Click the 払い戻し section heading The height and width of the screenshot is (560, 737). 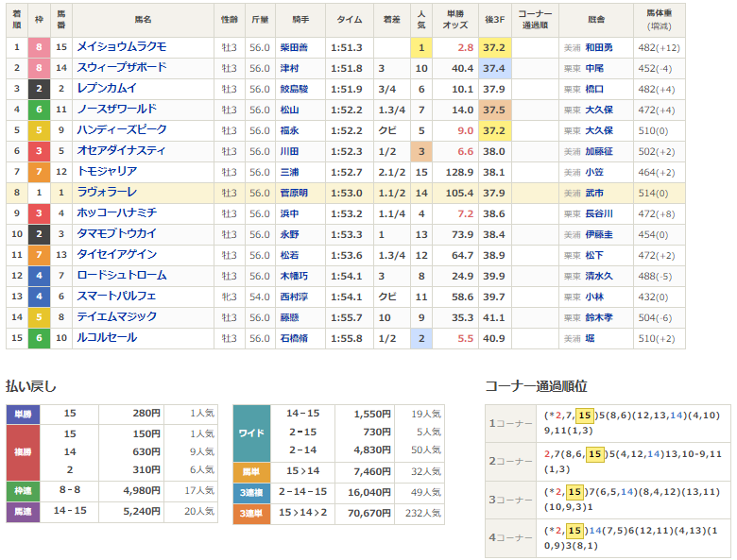pyautogui.click(x=31, y=386)
